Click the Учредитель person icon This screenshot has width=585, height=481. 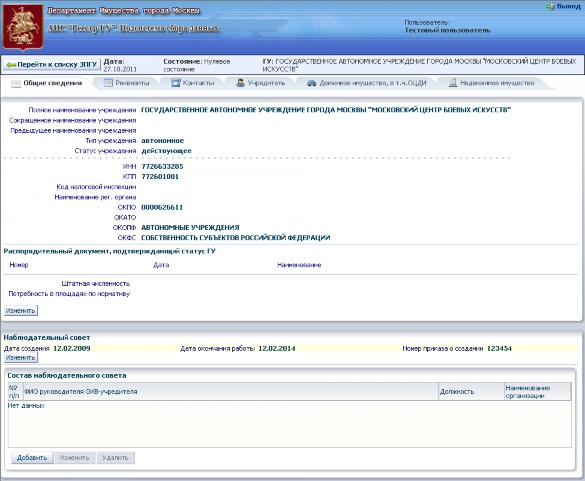tap(241, 83)
